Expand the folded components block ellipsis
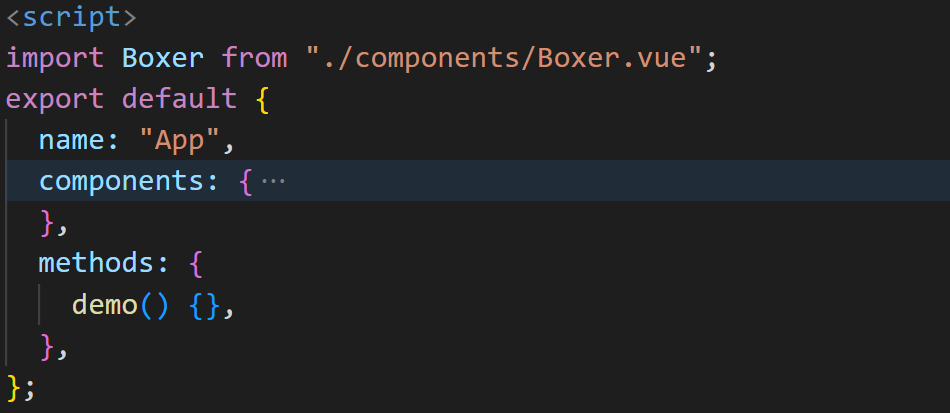The width and height of the screenshot is (950, 413). 273,181
